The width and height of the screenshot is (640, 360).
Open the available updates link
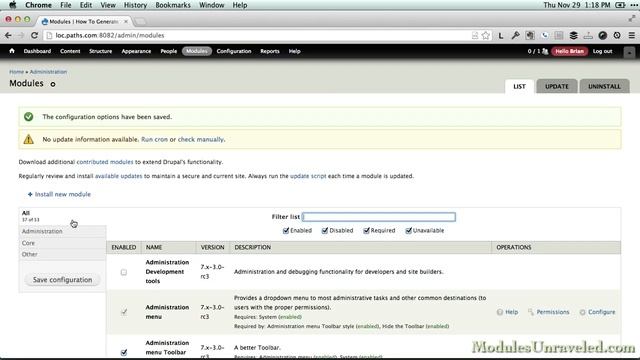118,176
